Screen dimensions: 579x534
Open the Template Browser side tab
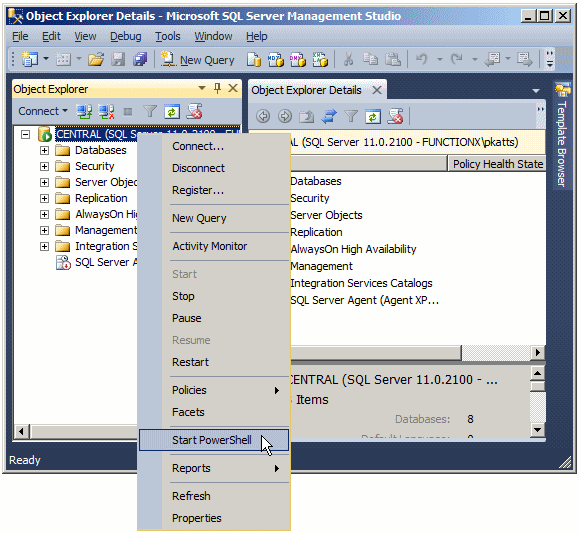click(x=562, y=136)
